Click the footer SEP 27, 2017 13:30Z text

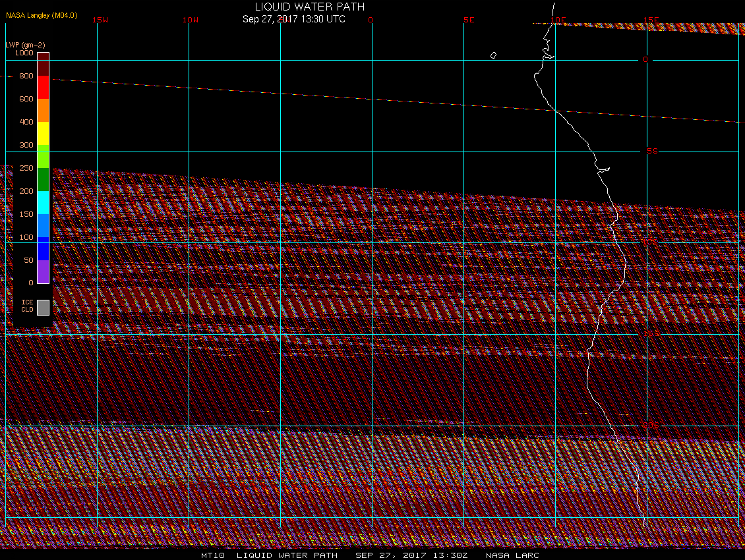411,555
